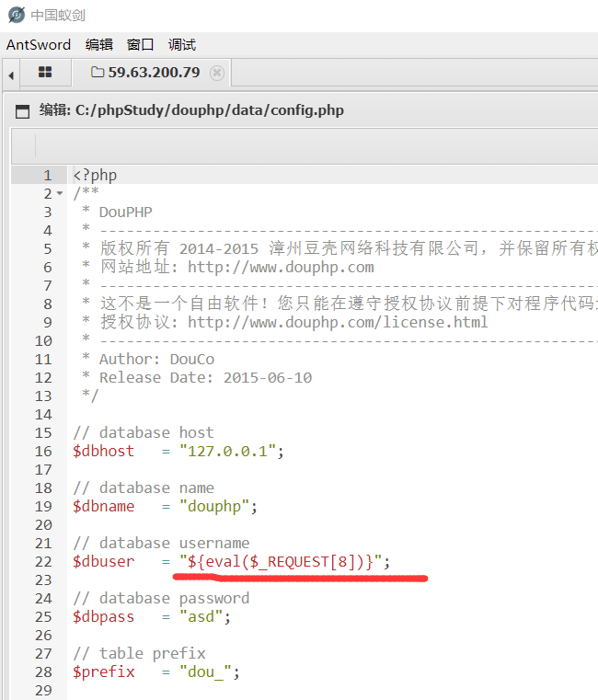Close the 59.63.200.79 tab
The width and height of the screenshot is (598, 700).
click(x=217, y=73)
